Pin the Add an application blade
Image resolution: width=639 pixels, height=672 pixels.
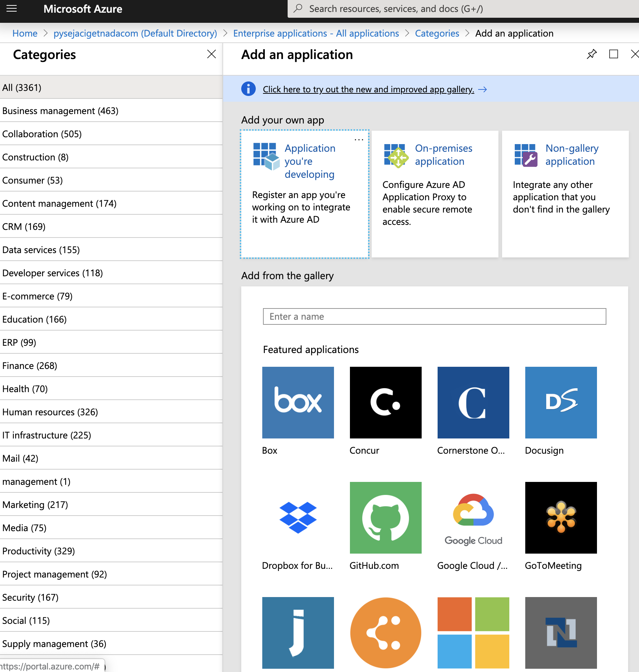click(x=592, y=54)
